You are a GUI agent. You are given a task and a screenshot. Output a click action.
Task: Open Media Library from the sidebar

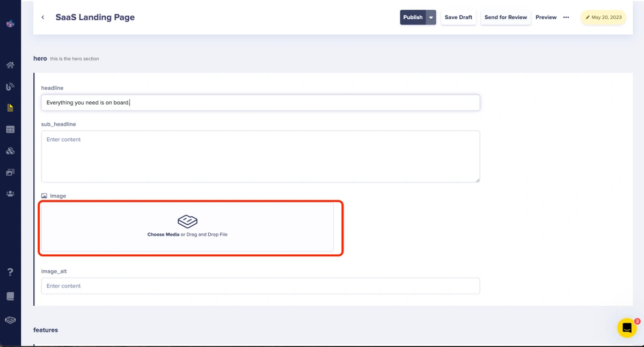(10, 173)
